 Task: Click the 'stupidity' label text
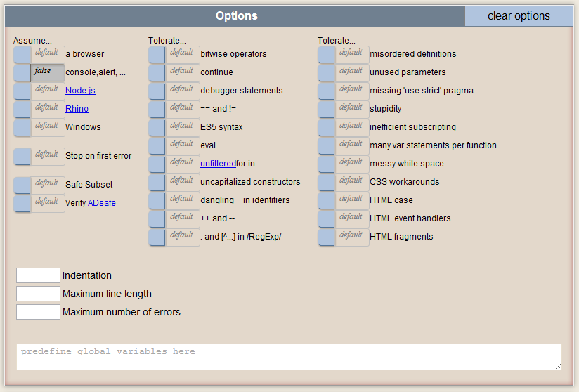point(386,109)
